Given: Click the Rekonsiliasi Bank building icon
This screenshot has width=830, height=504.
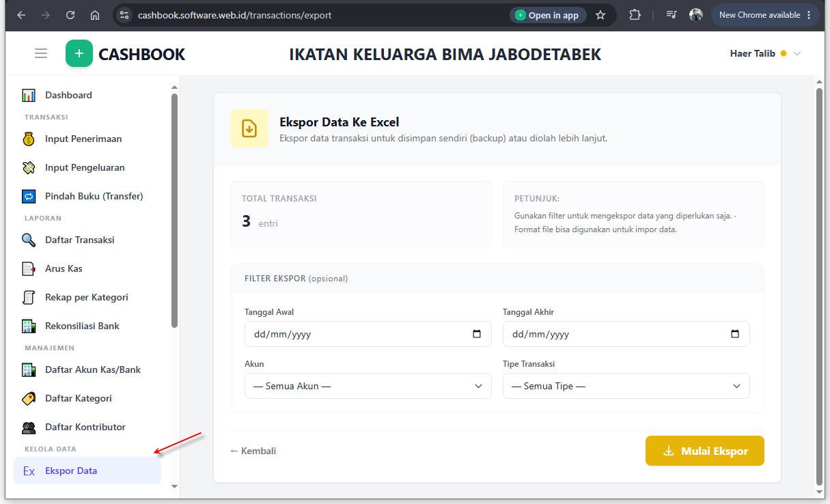Looking at the screenshot, I should point(29,326).
